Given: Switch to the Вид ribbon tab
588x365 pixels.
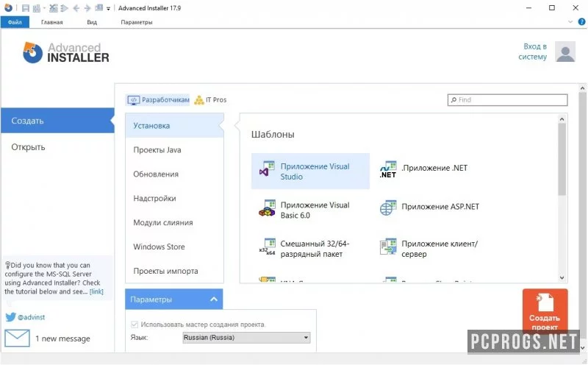Looking at the screenshot, I should 92,22.
